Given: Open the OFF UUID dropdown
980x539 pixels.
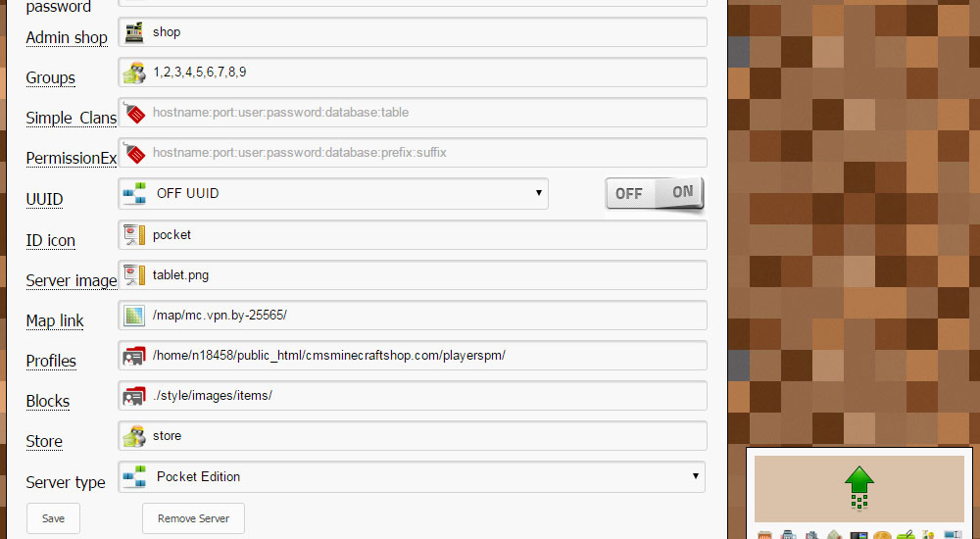Looking at the screenshot, I should coord(333,194).
